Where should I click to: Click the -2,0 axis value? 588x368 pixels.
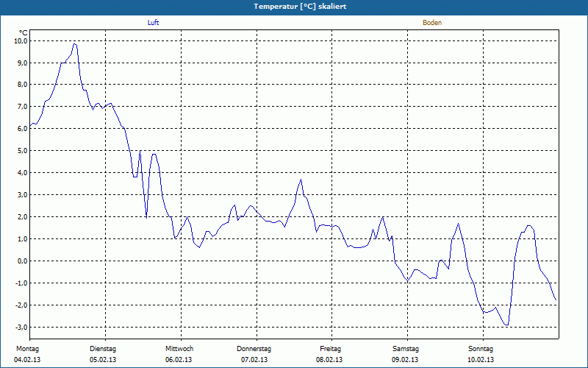coord(21,305)
